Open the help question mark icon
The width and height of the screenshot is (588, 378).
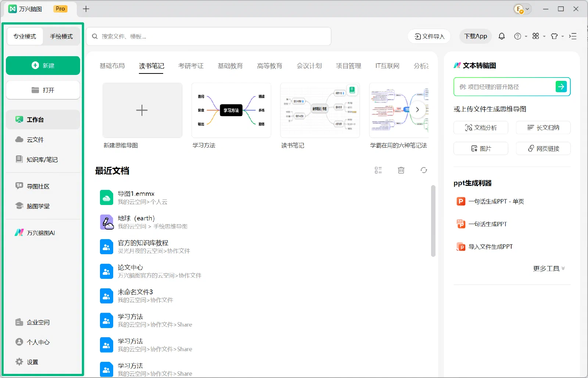pyautogui.click(x=517, y=36)
